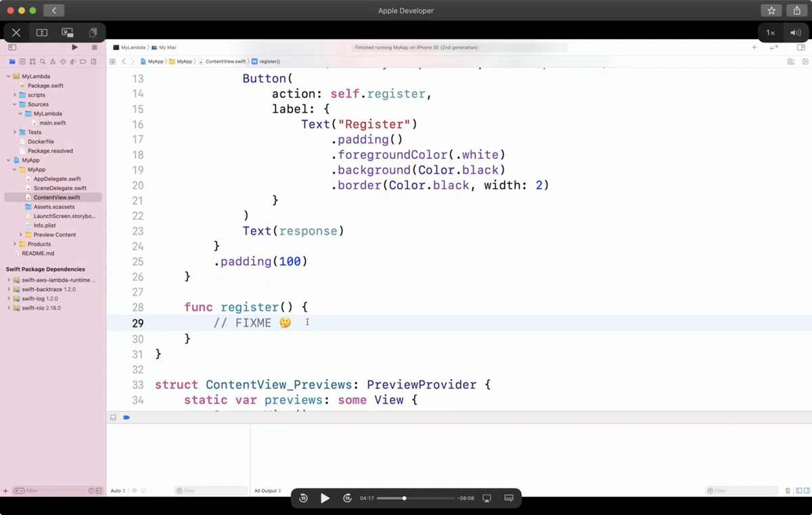Image resolution: width=812 pixels, height=515 pixels.
Task: Open the Debug navigator
Action: coord(73,62)
